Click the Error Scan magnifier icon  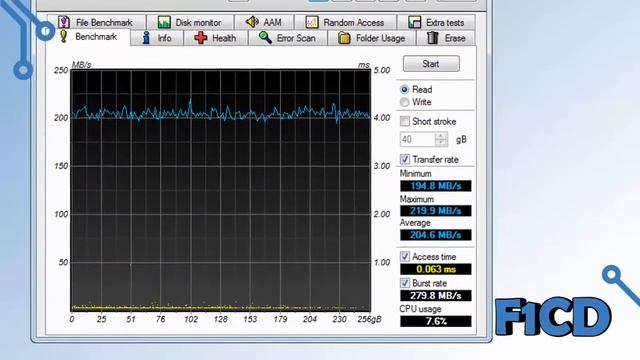pos(265,38)
